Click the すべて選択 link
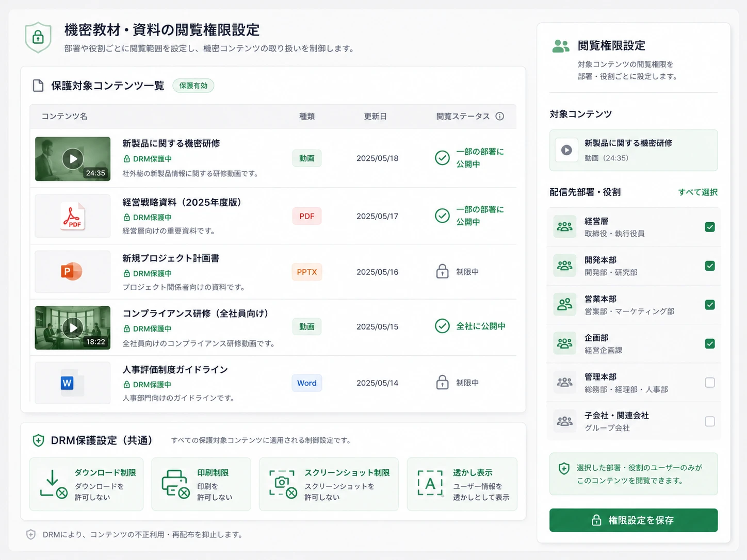747x560 pixels. 697,192
